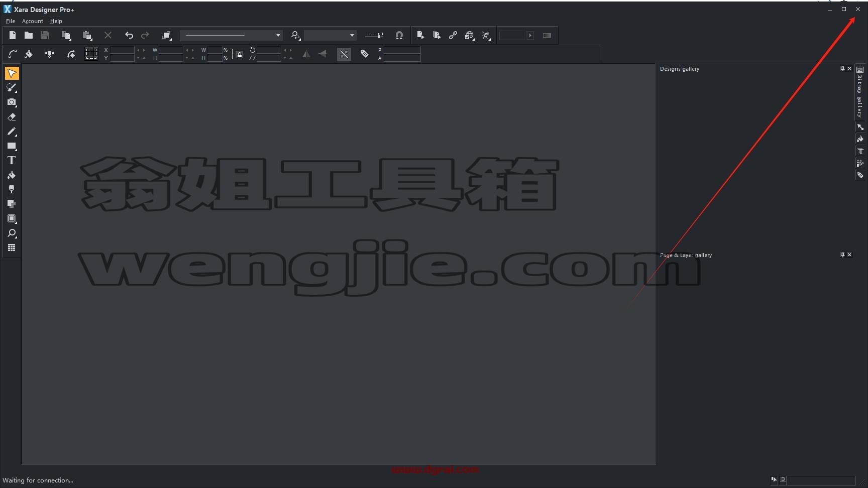Image resolution: width=868 pixels, height=488 pixels.
Task: Open the fill gallery bucket side tab
Action: pos(860,140)
